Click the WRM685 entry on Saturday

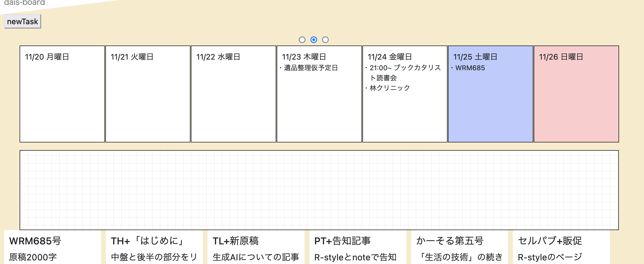(470, 68)
